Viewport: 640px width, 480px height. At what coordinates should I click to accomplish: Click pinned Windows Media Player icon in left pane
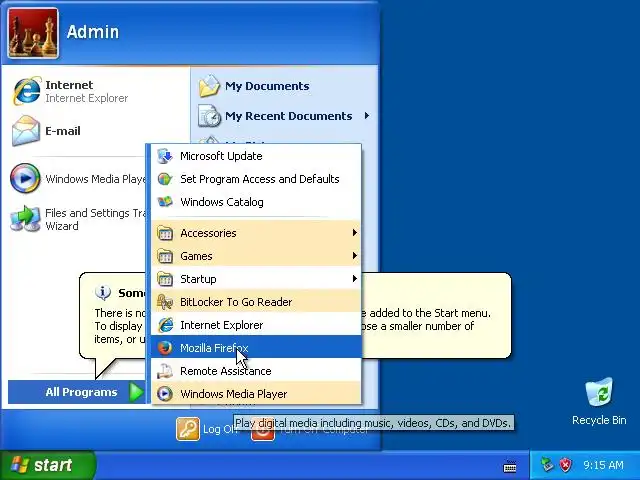[25, 178]
